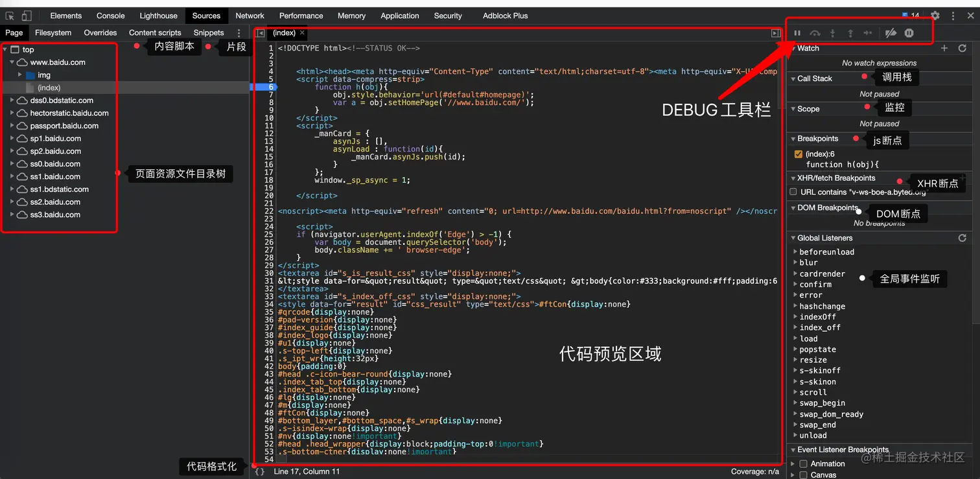Expand the beforeunload listener entry
The width and height of the screenshot is (980, 479).
tap(795, 251)
